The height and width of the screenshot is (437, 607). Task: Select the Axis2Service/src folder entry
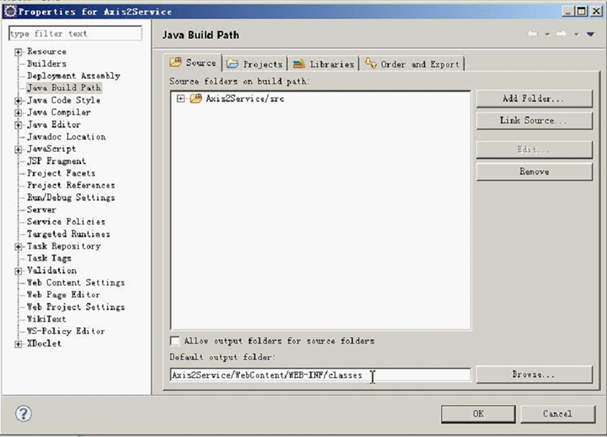[245, 99]
